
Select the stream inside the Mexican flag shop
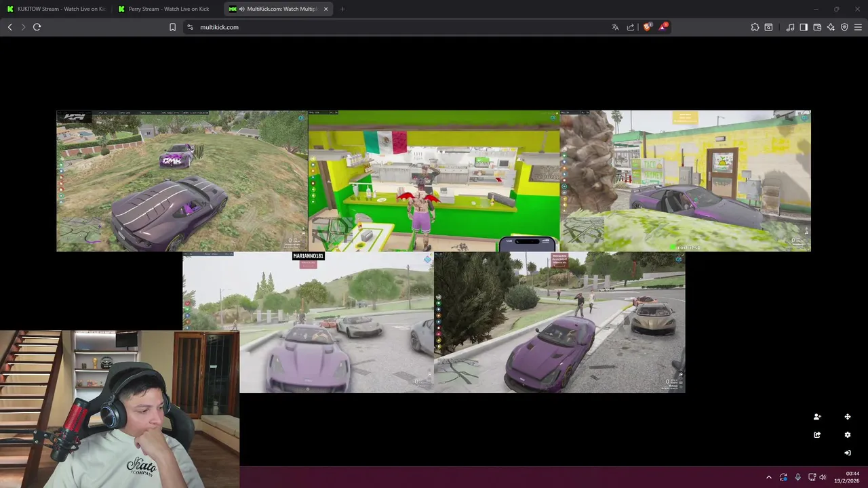click(434, 181)
